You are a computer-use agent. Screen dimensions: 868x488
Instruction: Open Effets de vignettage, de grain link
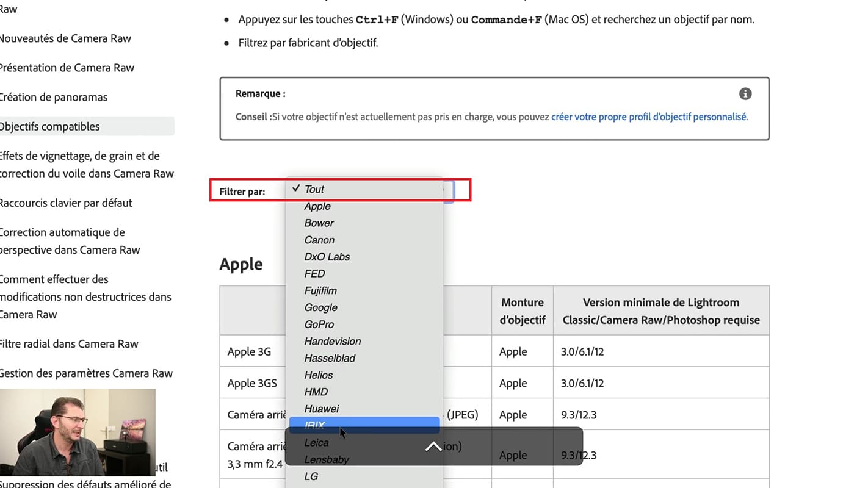(x=87, y=165)
